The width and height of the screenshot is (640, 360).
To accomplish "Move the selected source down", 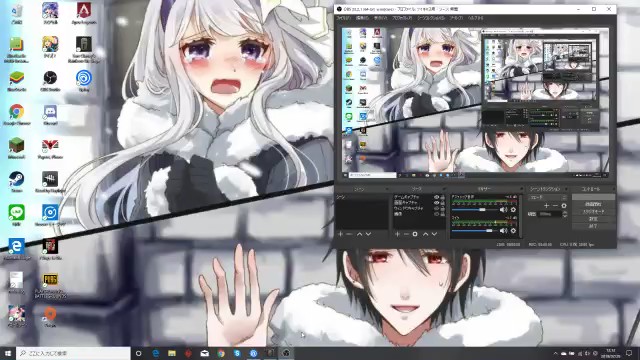I will 434,234.
